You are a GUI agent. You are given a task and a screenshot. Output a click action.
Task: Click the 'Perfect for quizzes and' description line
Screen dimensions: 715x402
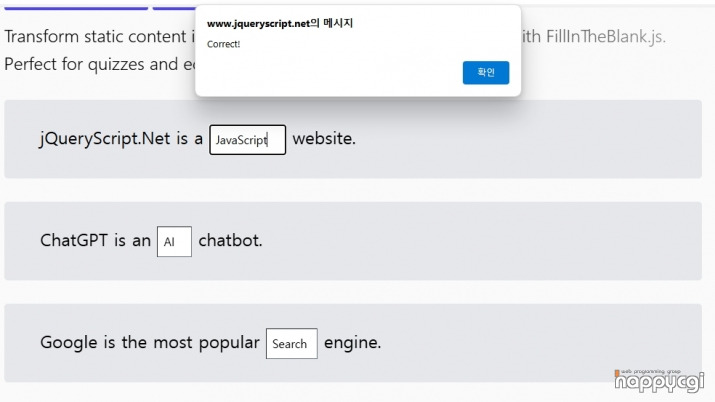pos(91,64)
